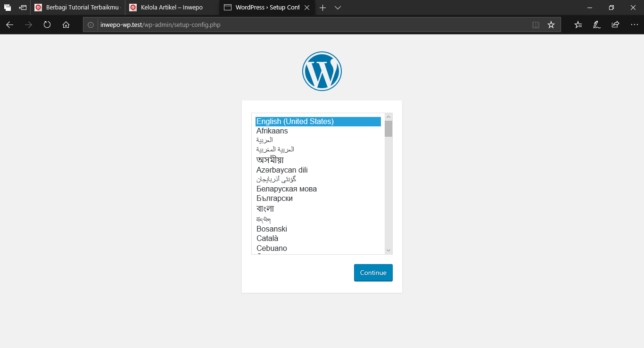
Task: Click the address bar URL
Action: 160,25
